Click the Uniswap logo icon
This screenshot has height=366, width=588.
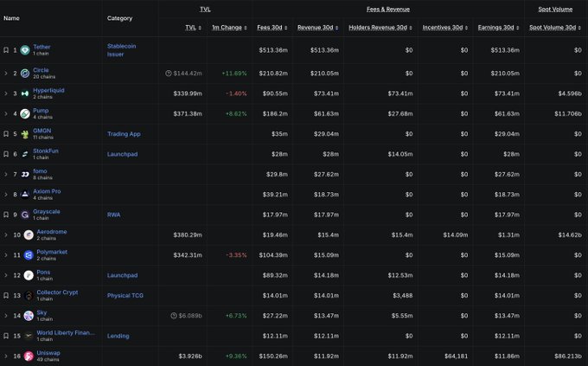click(29, 356)
